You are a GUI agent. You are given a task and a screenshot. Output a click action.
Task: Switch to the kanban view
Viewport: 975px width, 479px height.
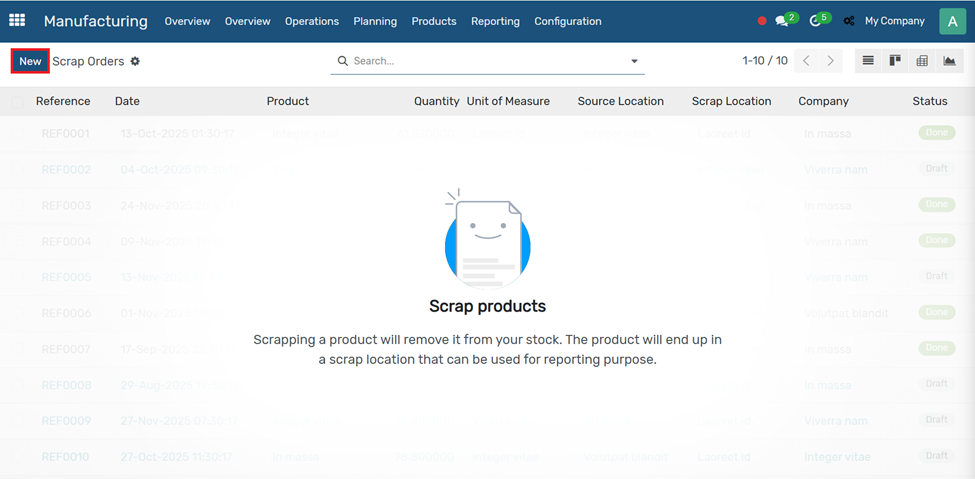(895, 61)
